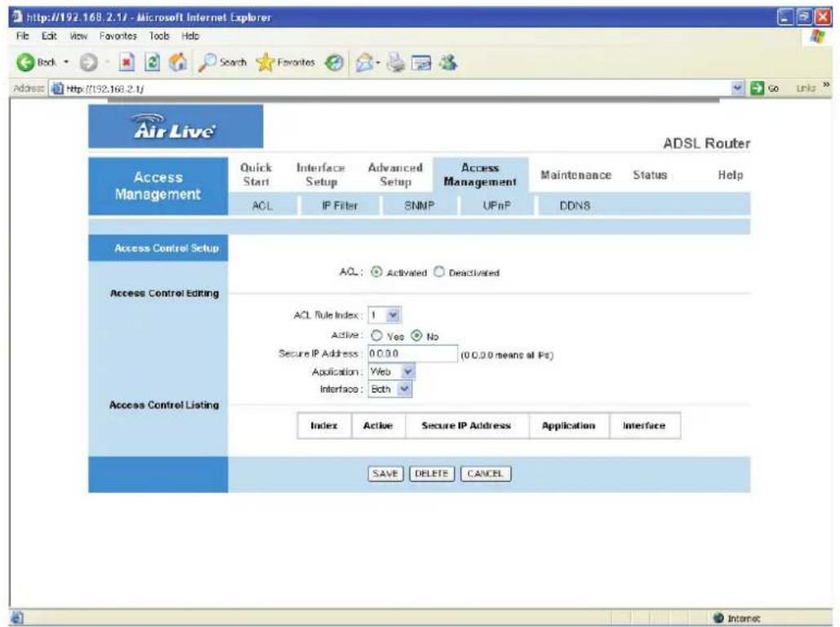Image resolution: width=840 pixels, height=627 pixels.
Task: Click the Secure IP Address column header
Action: tap(467, 425)
